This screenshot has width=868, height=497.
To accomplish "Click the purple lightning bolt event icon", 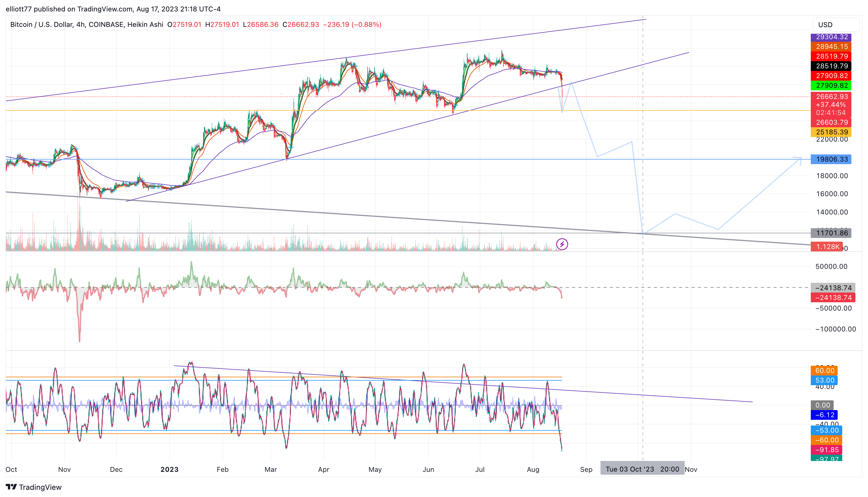I will [x=562, y=244].
